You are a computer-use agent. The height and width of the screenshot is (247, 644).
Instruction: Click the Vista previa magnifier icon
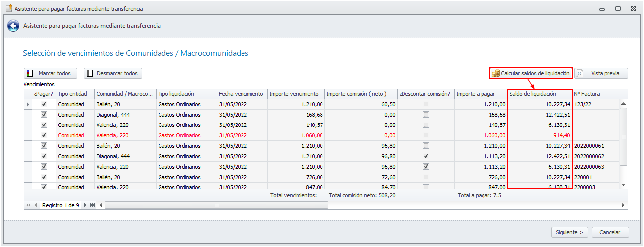579,73
